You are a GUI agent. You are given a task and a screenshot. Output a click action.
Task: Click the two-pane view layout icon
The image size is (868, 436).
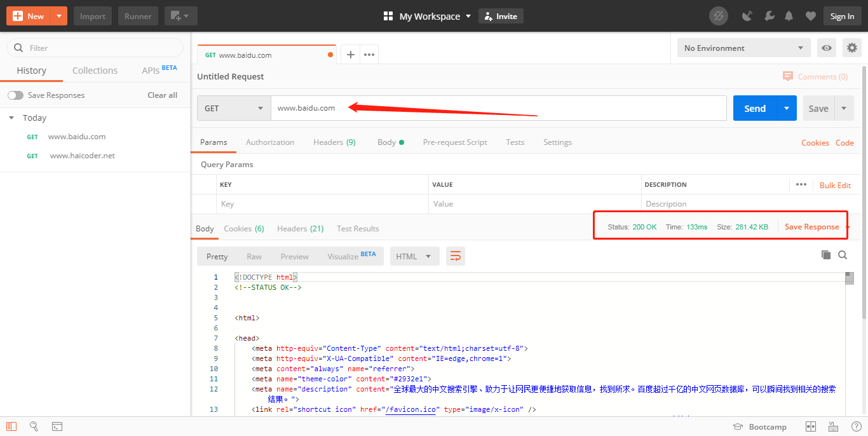tap(811, 426)
